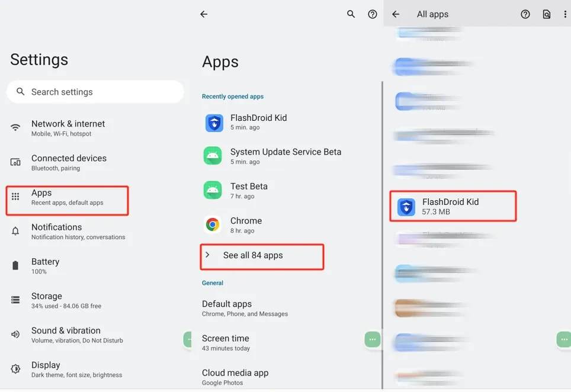Click the Test Beta Android icon
571x392 pixels.
[x=213, y=190]
